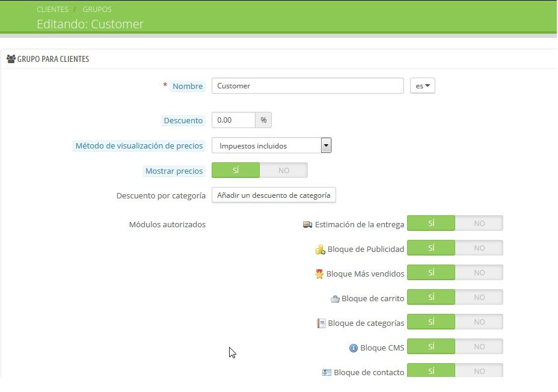This screenshot has height=392, width=558.
Task: Click the Bloque de contacto module name
Action: pyautogui.click(x=369, y=372)
